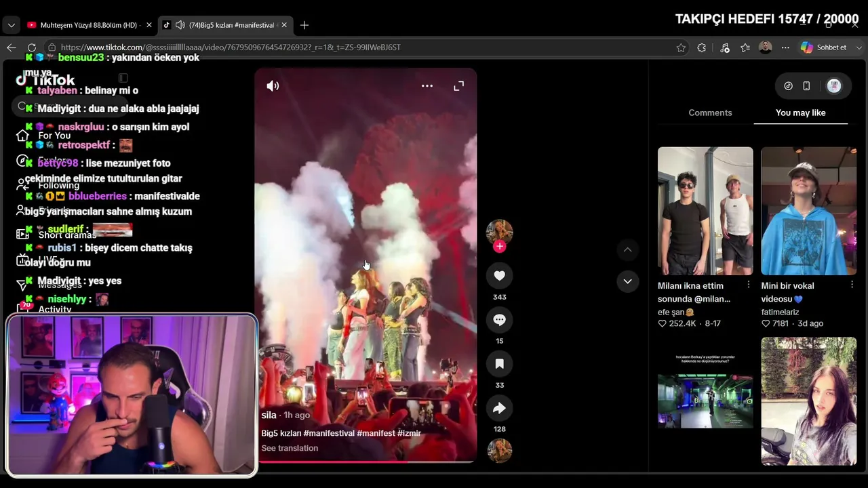Go to the previous video with up arrow
This screenshot has width=868, height=488.
coord(627,250)
